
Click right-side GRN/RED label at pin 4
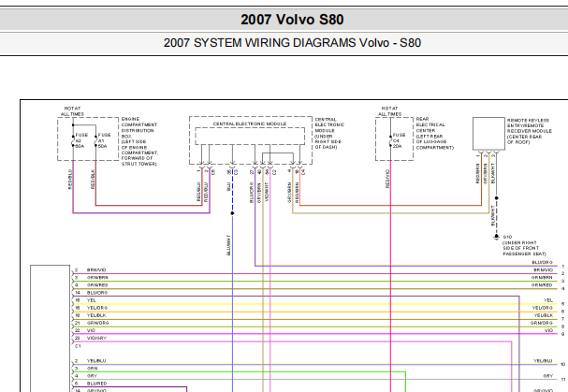click(x=542, y=285)
